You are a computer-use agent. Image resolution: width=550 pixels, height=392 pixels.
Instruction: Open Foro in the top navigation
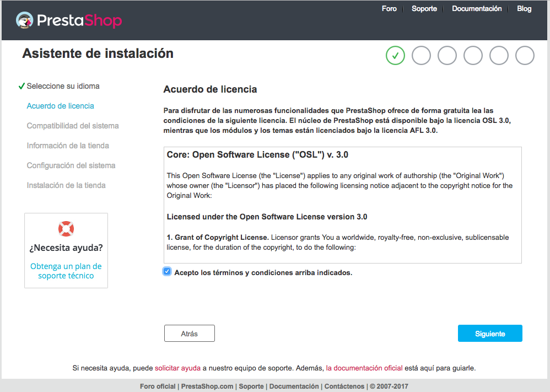pyautogui.click(x=389, y=9)
